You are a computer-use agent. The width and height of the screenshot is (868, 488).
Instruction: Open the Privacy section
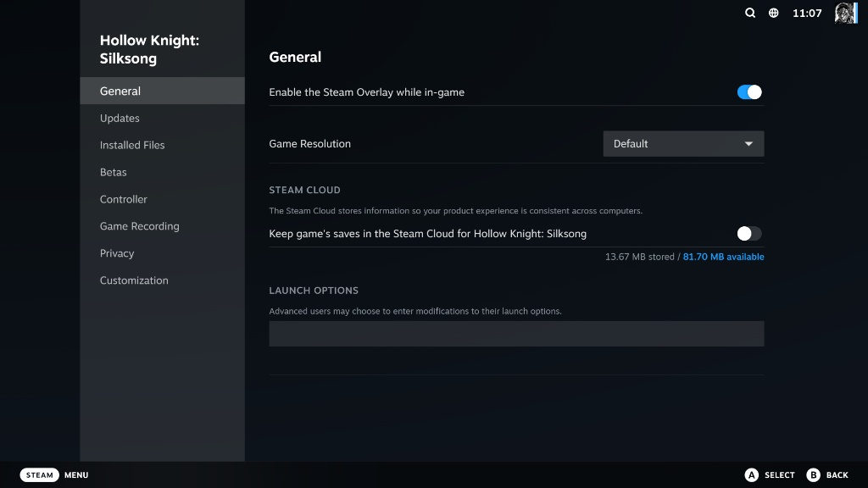(x=117, y=253)
